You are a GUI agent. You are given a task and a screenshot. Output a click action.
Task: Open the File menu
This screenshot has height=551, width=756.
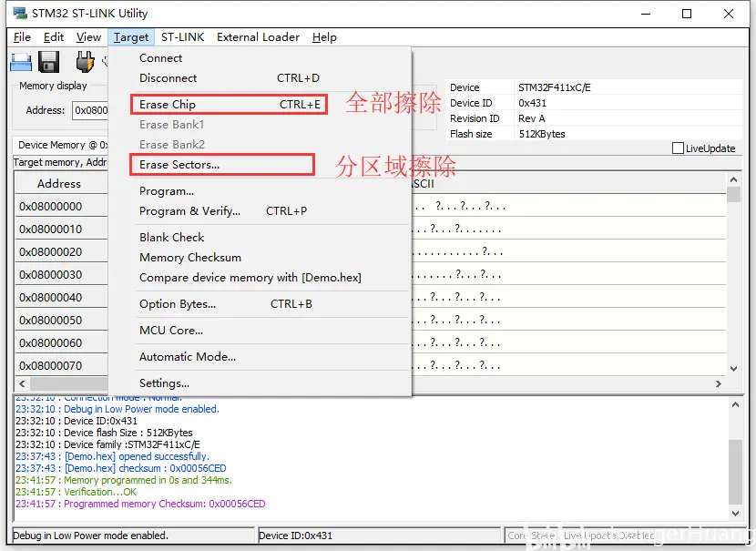point(22,37)
